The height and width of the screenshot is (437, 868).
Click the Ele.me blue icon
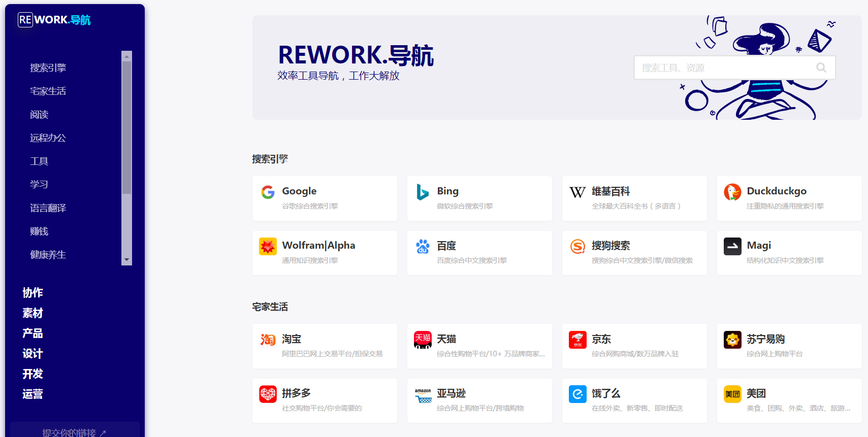click(x=577, y=394)
